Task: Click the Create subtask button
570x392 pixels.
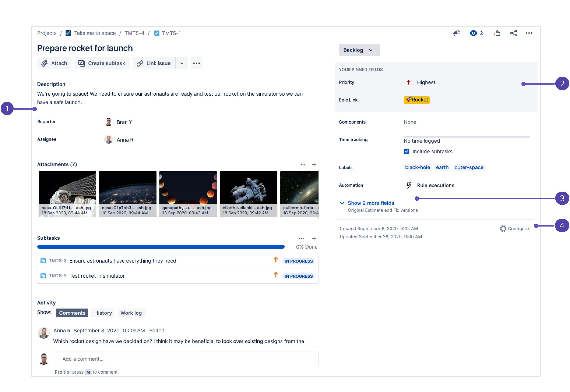Action: [x=102, y=63]
